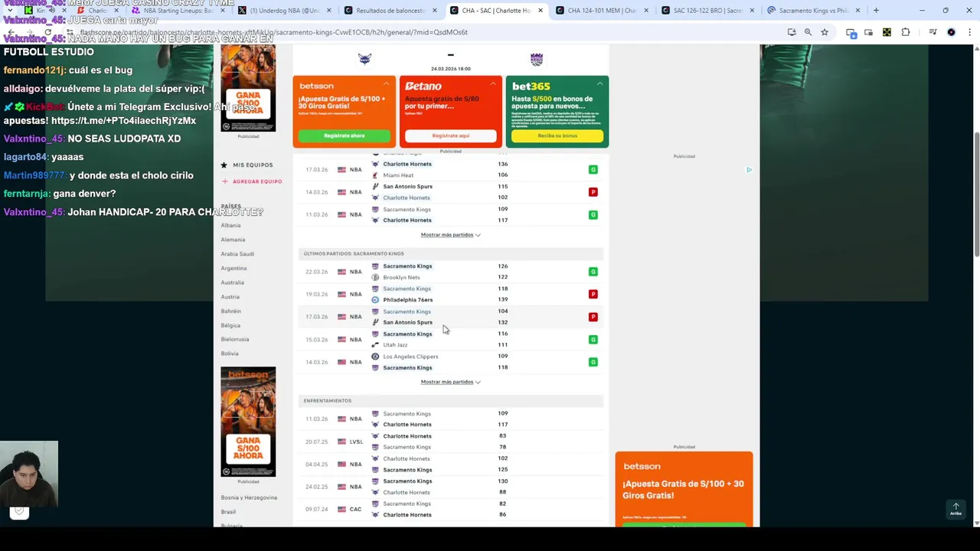Click the Arriba back-to-top arrow
Viewport: 980px width, 551px height.
(x=955, y=509)
